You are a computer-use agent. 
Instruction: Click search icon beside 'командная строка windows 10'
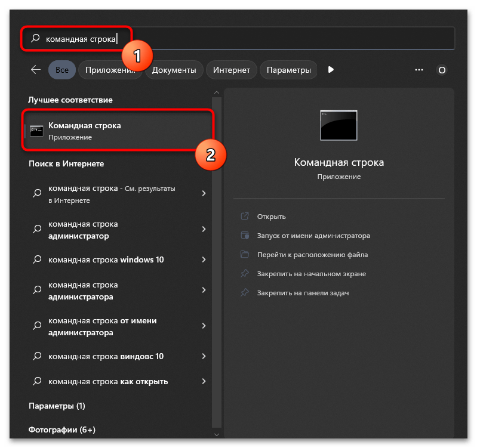click(x=37, y=259)
